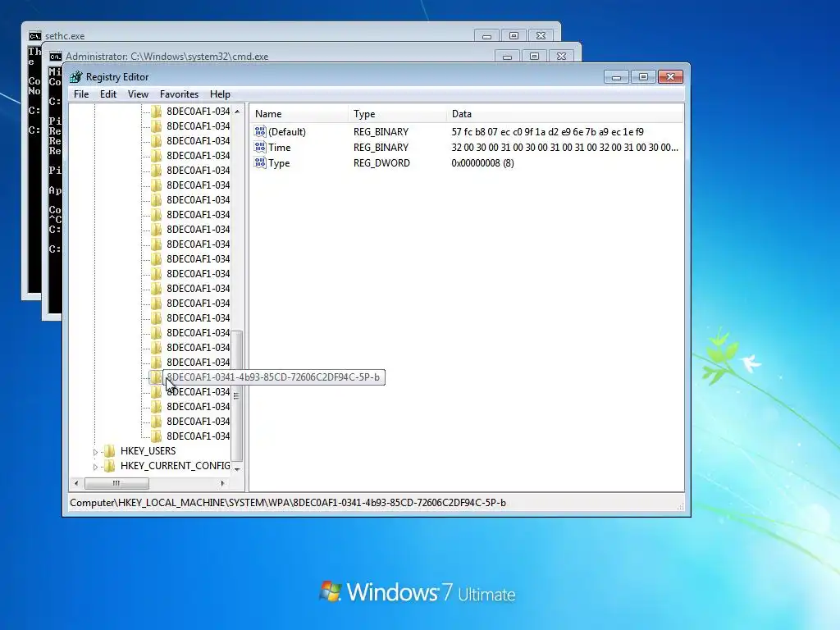
Task: Minimize the sethc.exe window
Action: 487,36
